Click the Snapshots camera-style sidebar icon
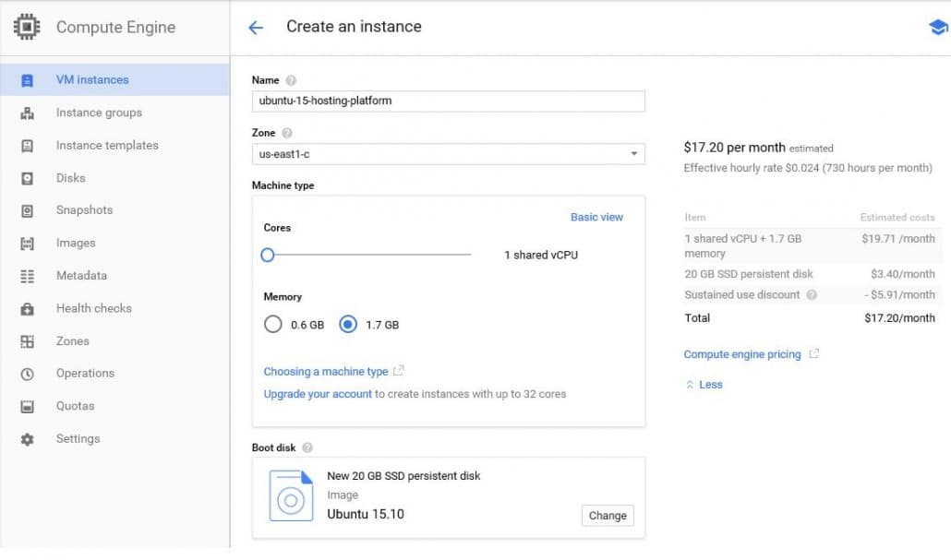 30,210
